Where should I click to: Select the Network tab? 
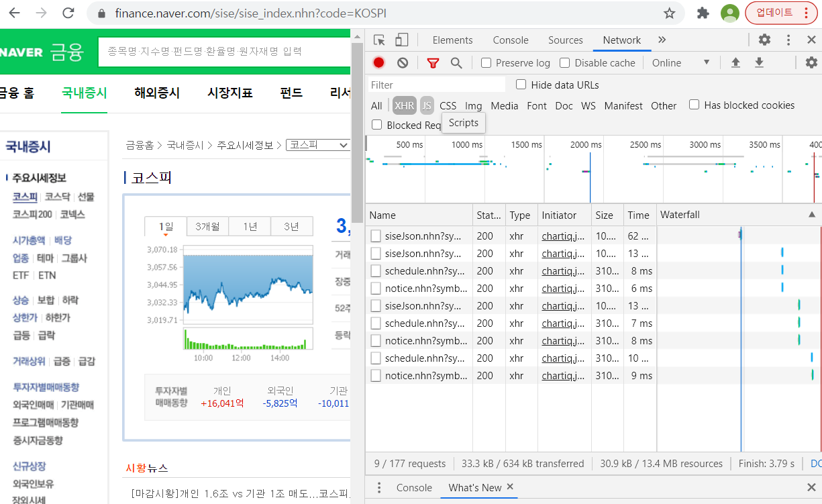point(622,40)
